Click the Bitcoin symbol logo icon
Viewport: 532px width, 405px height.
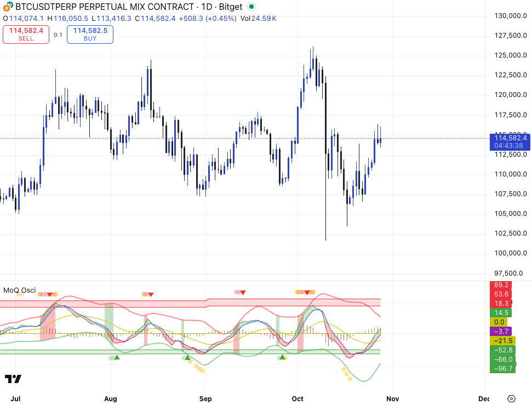[8, 7]
